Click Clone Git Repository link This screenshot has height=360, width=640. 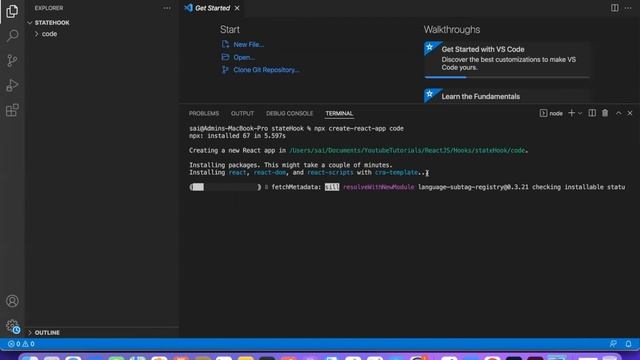pos(266,70)
